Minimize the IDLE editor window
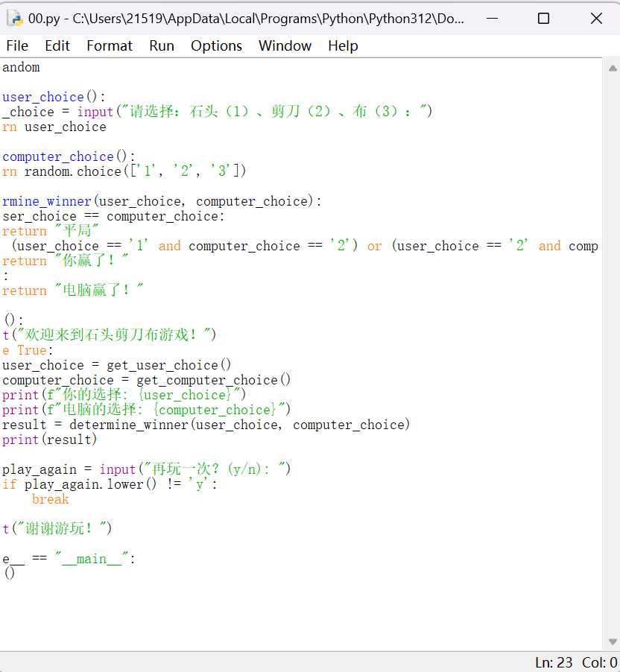The width and height of the screenshot is (620, 672). click(x=491, y=19)
